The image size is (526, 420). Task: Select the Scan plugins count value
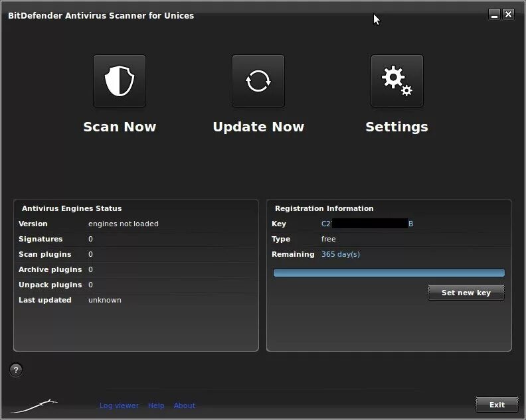(x=90, y=254)
